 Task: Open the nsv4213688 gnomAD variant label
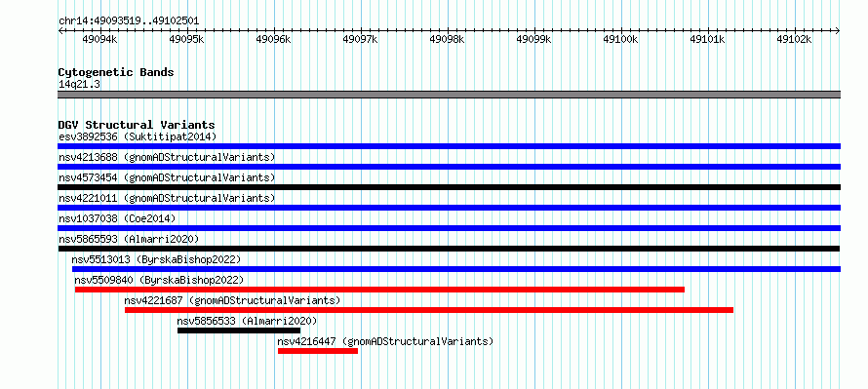[167, 157]
